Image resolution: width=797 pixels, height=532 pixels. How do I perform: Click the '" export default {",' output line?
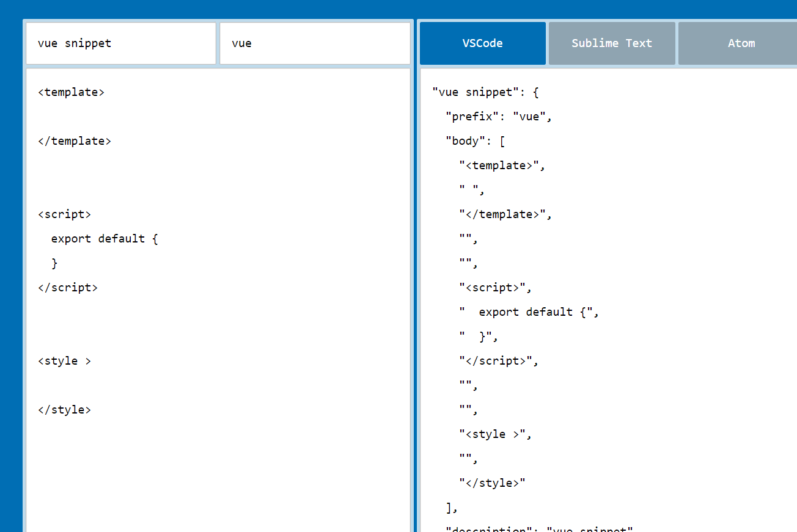point(529,312)
